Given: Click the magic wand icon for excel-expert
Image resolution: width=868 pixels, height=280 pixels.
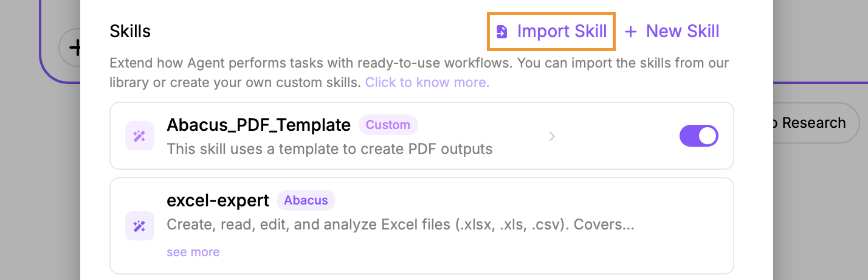Looking at the screenshot, I should (139, 226).
